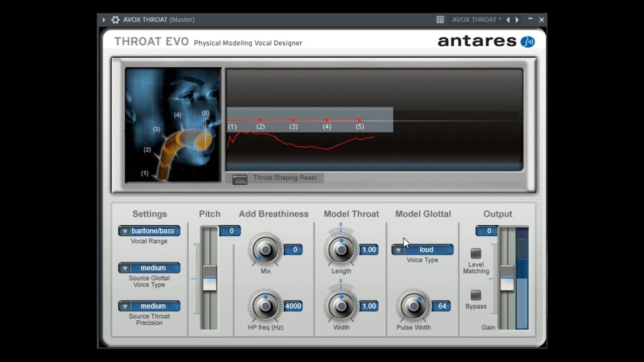Open the plugin settings gear icon
Image resolution: width=644 pixels, height=362 pixels.
[116, 20]
